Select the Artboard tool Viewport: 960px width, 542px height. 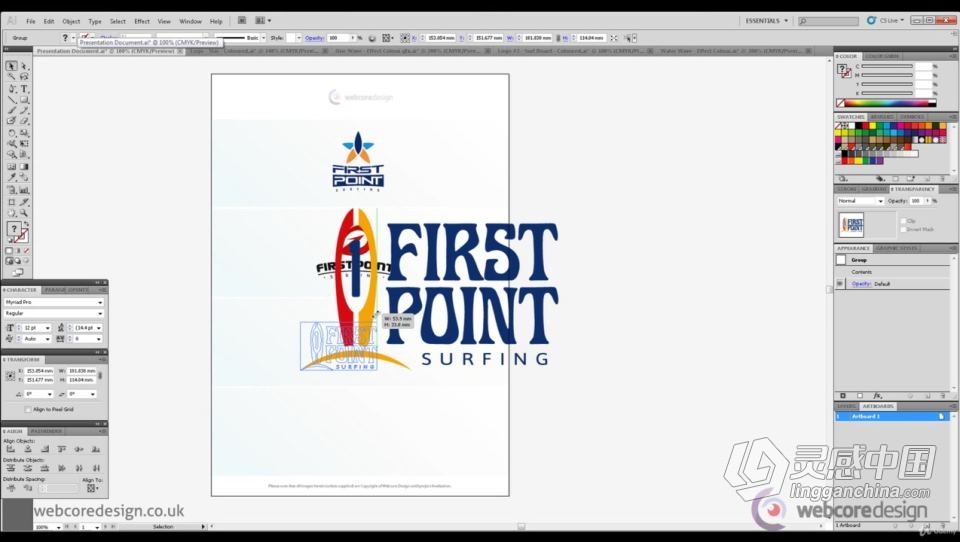click(11, 202)
